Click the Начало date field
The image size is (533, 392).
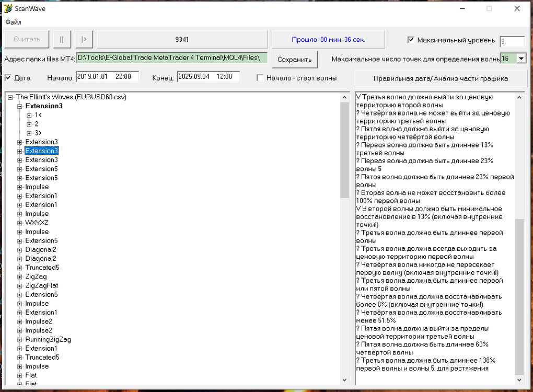point(108,76)
